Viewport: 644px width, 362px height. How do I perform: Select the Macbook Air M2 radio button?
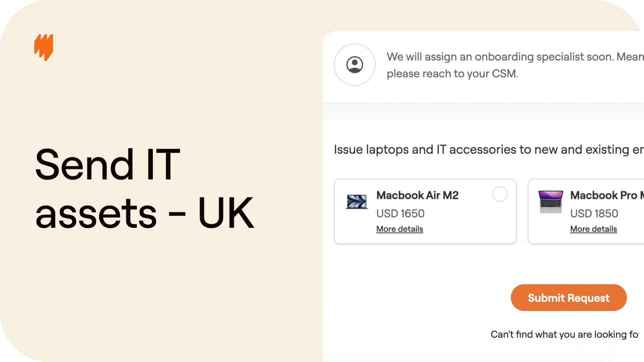point(500,194)
